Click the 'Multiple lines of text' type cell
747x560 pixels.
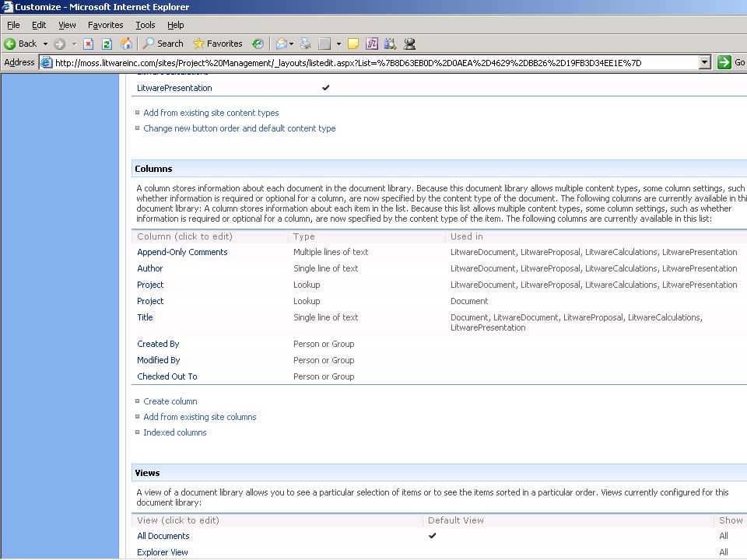[331, 252]
